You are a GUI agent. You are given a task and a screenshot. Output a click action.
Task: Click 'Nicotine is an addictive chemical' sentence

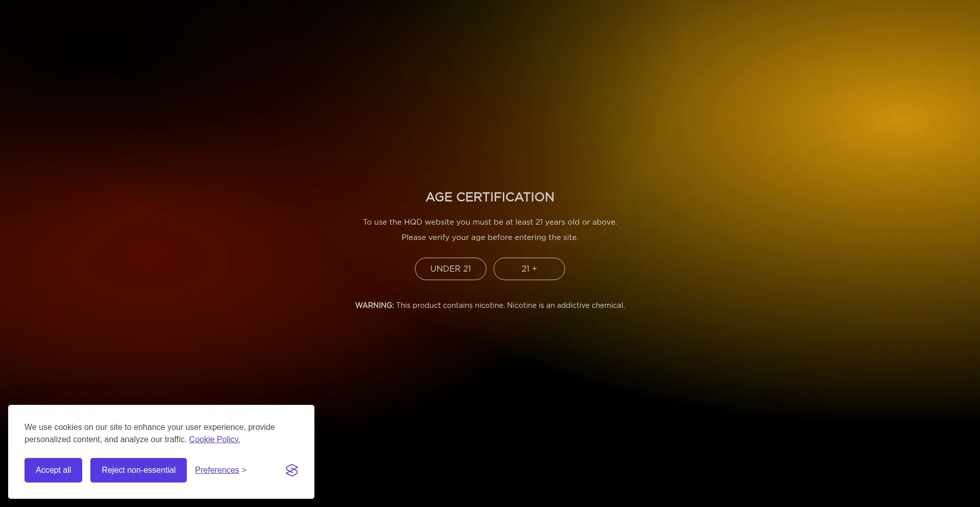coord(566,305)
